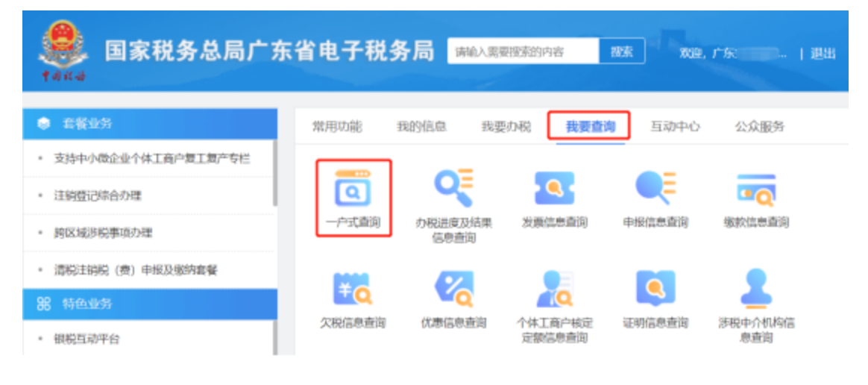The width and height of the screenshot is (868, 385).
Task: Click the 国家税务总局广东省电子税务局 title
Action: (x=270, y=51)
